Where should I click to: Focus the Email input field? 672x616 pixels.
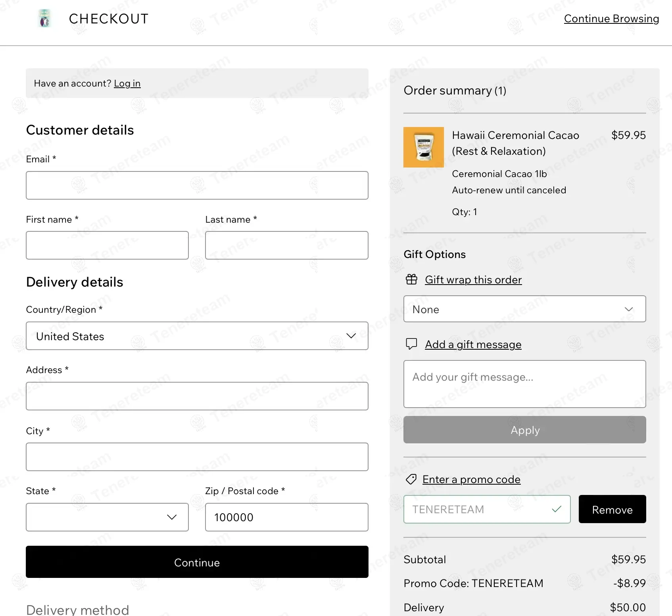tap(197, 185)
